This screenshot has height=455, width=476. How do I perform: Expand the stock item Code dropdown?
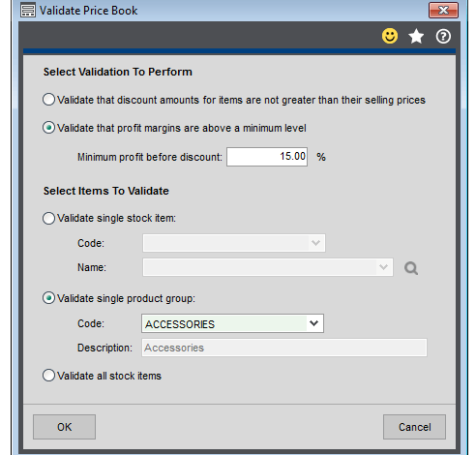(315, 243)
